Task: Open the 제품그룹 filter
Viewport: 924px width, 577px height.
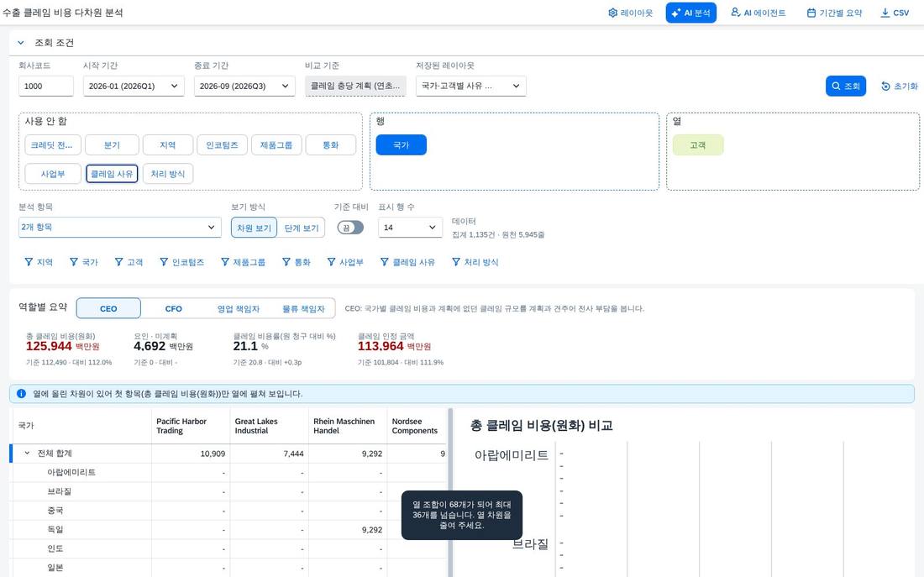Action: 243,262
